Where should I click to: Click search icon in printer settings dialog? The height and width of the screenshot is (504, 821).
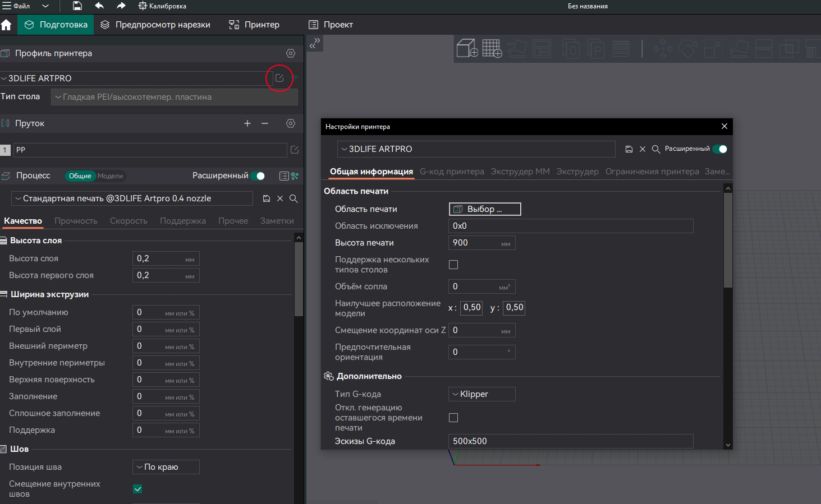click(x=655, y=149)
